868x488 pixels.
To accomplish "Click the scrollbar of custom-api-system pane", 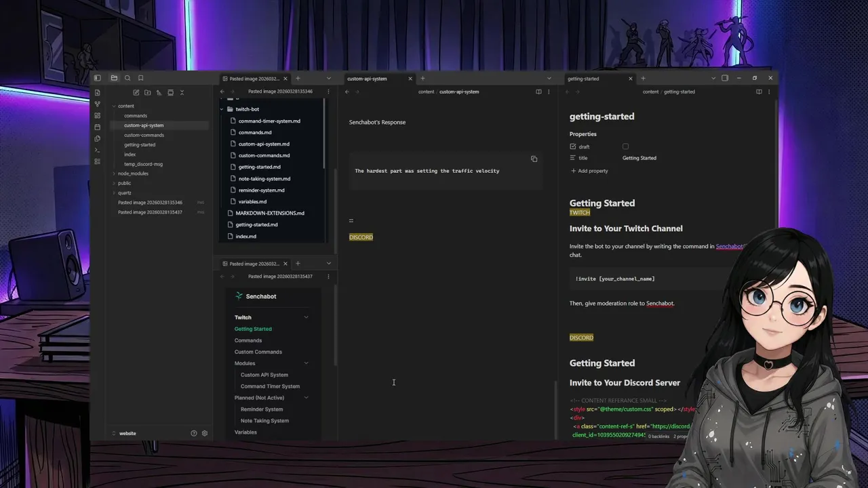I will pos(555,409).
